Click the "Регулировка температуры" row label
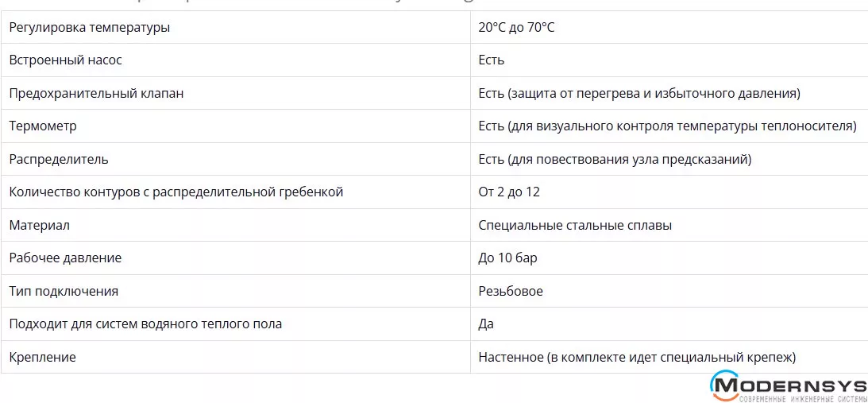The width and height of the screenshot is (868, 403). click(x=89, y=27)
